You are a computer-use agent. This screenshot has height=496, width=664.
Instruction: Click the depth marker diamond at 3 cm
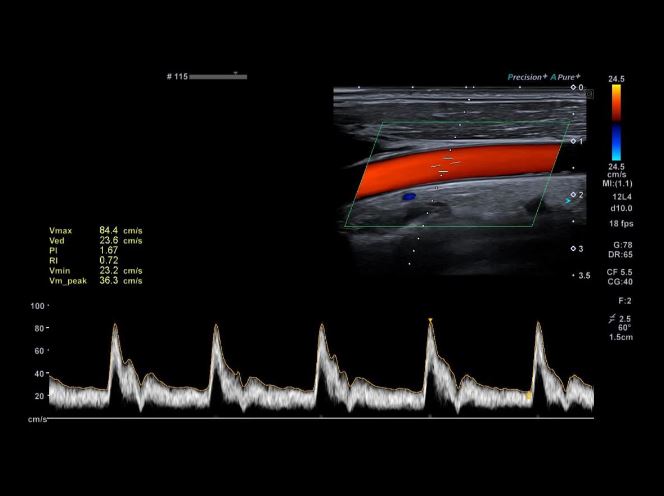pyautogui.click(x=573, y=248)
